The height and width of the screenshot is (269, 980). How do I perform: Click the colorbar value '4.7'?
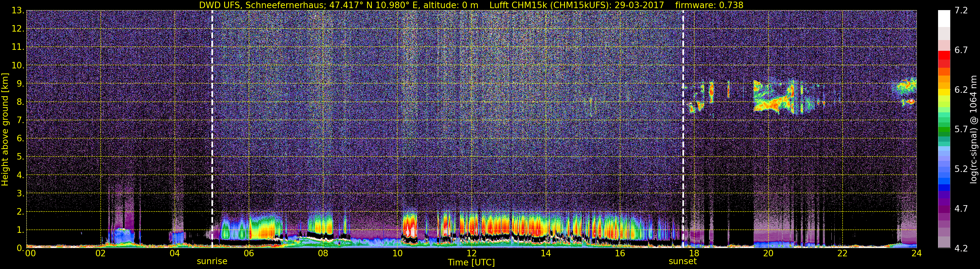(961, 208)
